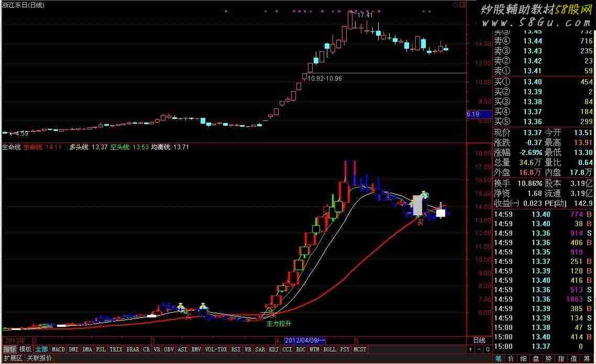This screenshot has width=596, height=364.
Task: Switch to the ROC indicator
Action: pos(301,349)
